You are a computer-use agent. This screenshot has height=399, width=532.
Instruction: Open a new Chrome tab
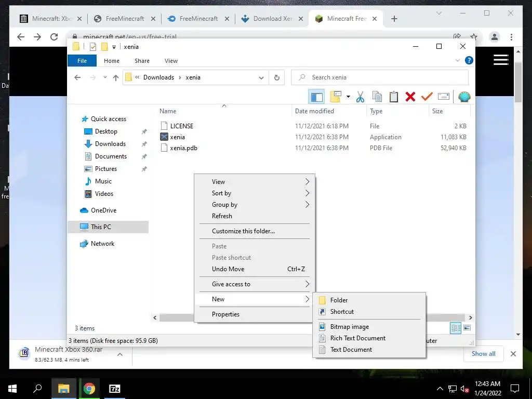[x=394, y=19]
